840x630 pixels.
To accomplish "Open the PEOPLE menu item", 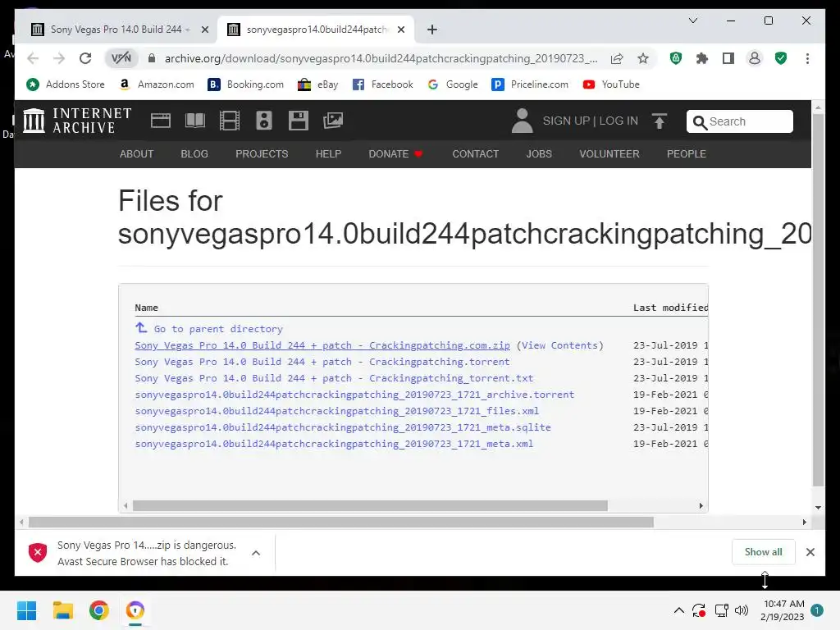I will coord(687,154).
